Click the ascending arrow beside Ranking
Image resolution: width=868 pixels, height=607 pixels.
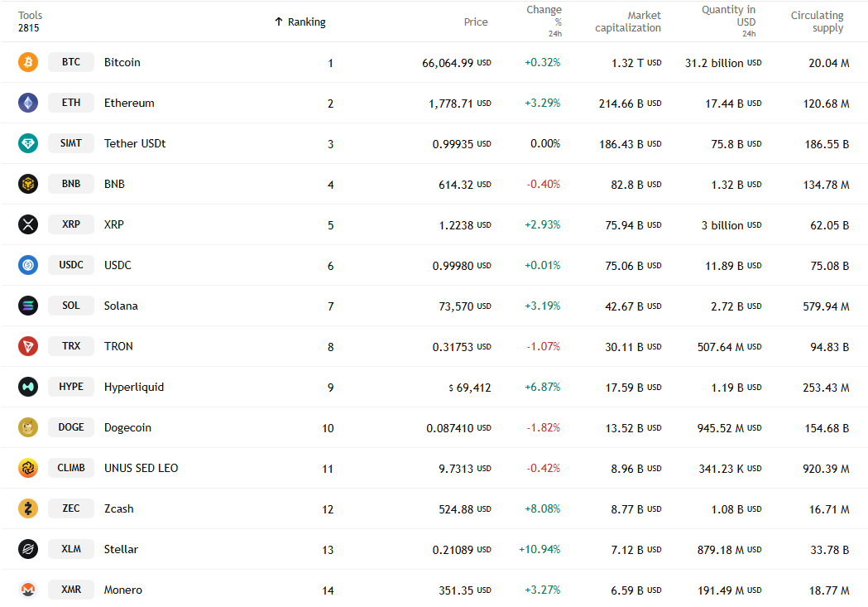click(279, 22)
